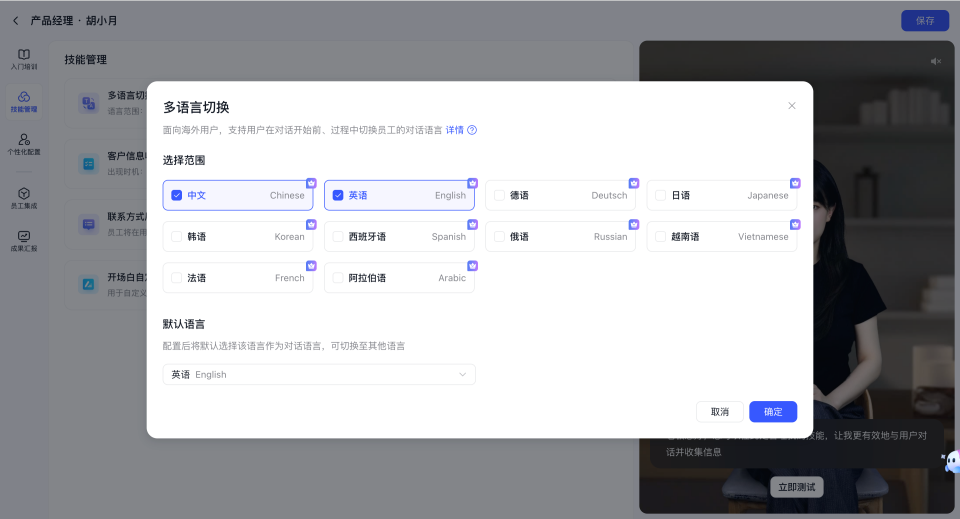Screen dimensions: 960x519
Task: Close the 多语言切换 dialog with X
Action: click(792, 106)
